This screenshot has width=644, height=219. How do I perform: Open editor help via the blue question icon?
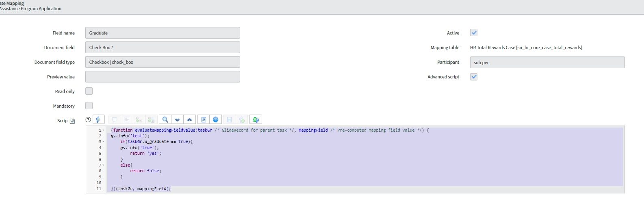216,119
